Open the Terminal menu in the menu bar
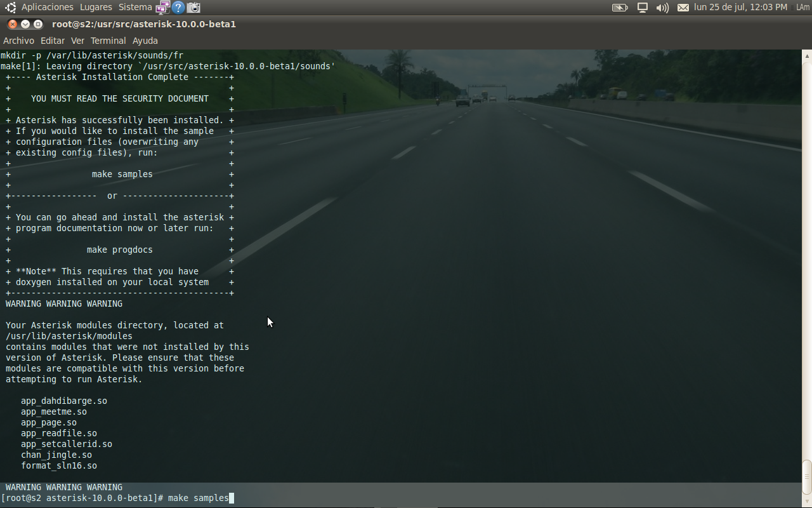 tap(108, 41)
